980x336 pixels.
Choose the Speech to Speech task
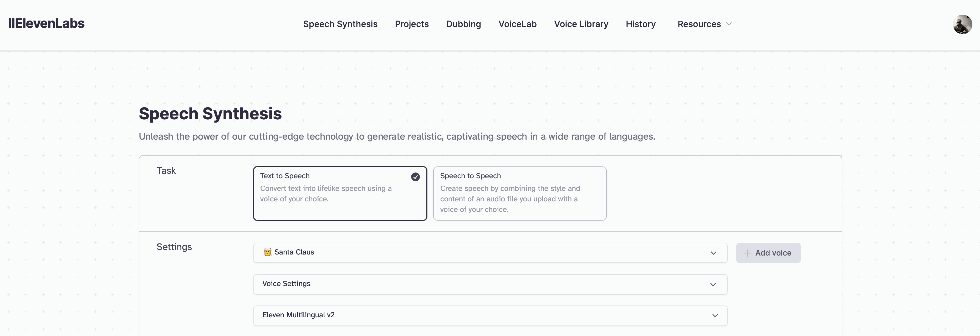point(520,193)
